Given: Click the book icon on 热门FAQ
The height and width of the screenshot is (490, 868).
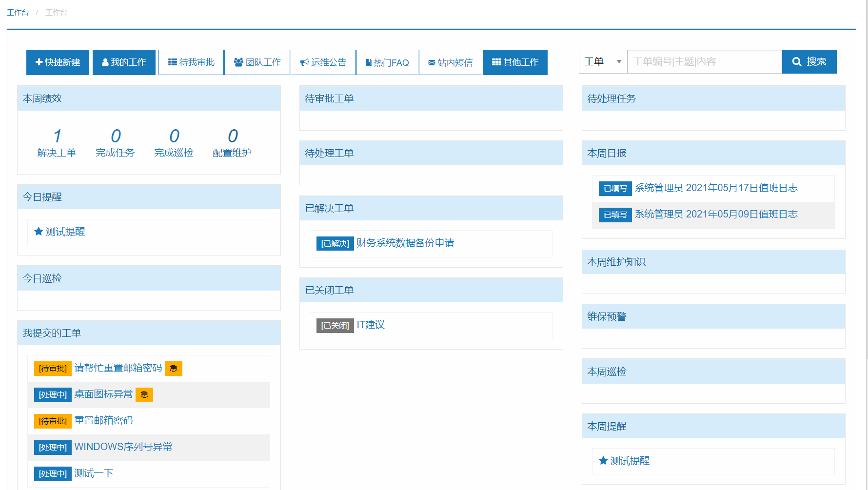Looking at the screenshot, I should point(369,62).
